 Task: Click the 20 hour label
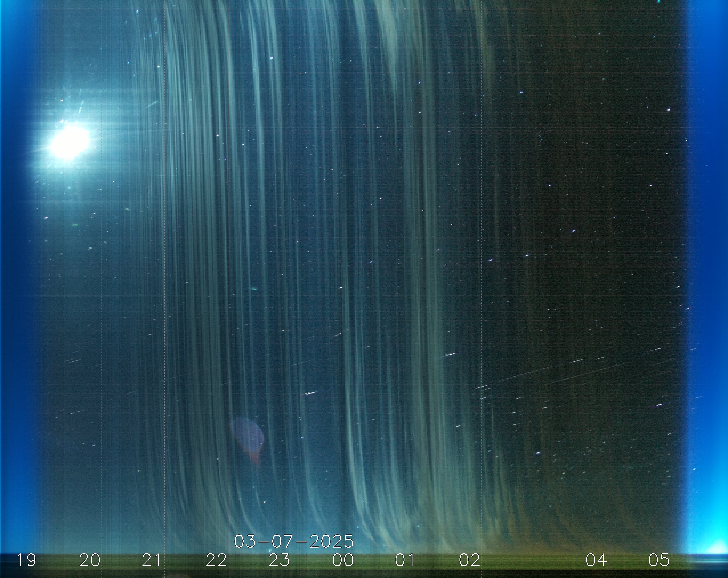point(90,560)
